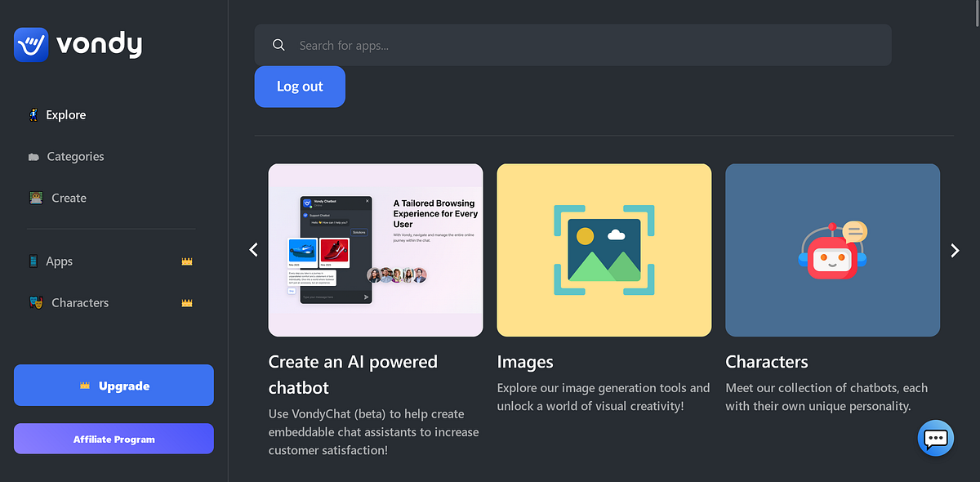
Task: Click the left carousel chevron
Action: coord(253,250)
